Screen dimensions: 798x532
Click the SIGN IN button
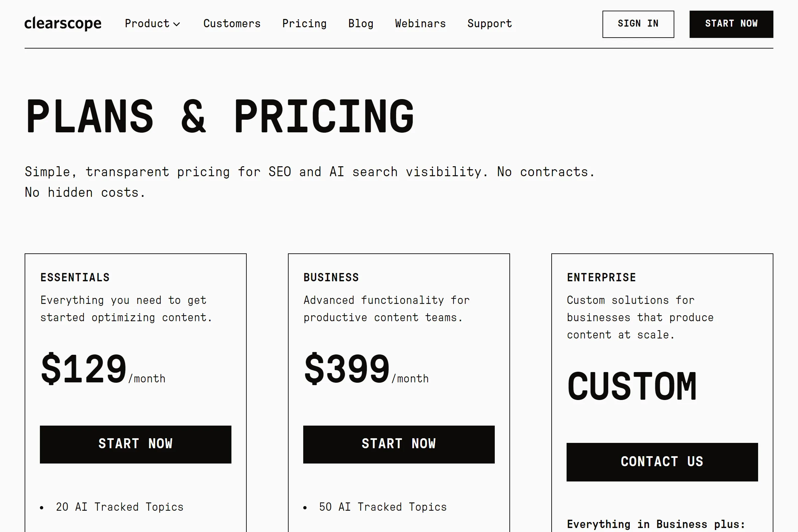coord(638,24)
